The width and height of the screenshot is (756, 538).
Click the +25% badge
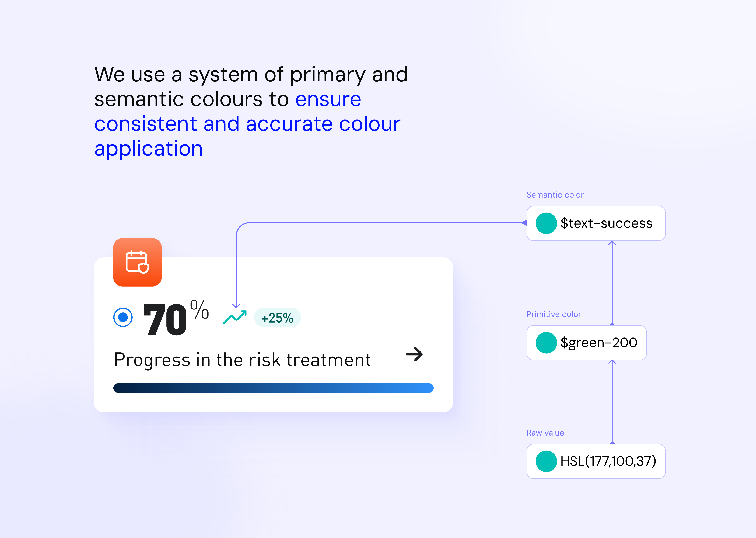click(277, 317)
